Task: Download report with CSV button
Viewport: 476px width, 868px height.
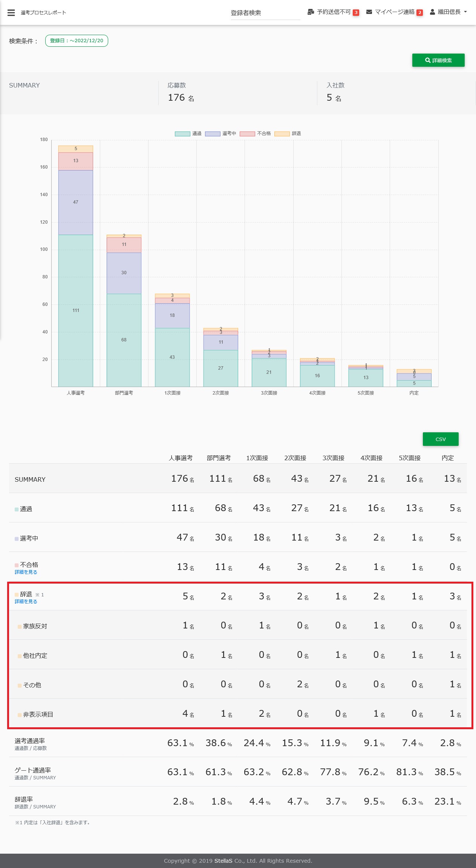Action: pos(440,439)
